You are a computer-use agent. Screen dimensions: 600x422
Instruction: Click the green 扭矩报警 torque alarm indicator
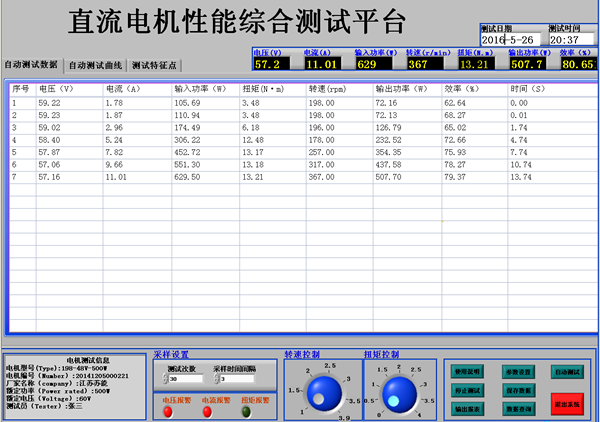(246, 411)
